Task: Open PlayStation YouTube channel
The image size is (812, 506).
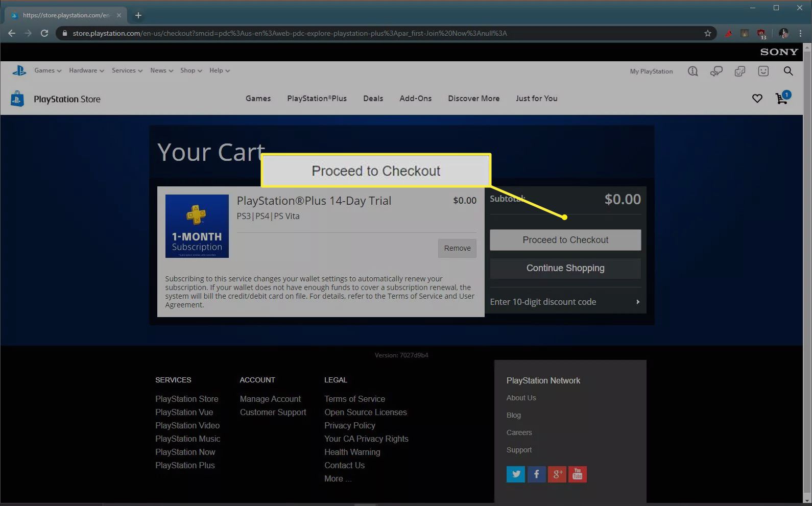Action: pyautogui.click(x=578, y=474)
